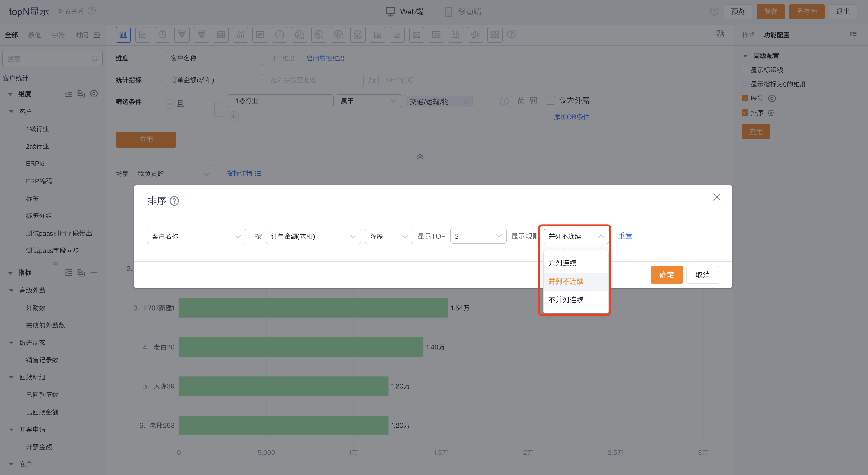Pick the table view chart icon
Screen dimensions: 868x475
pyautogui.click(x=221, y=35)
